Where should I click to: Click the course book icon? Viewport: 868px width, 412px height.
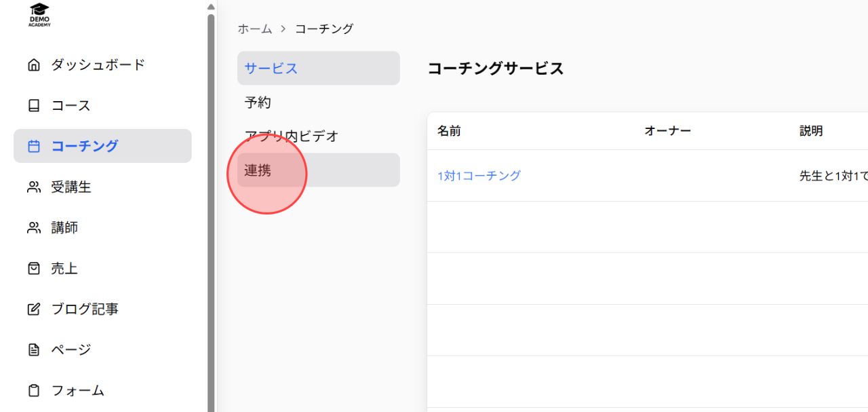point(33,106)
